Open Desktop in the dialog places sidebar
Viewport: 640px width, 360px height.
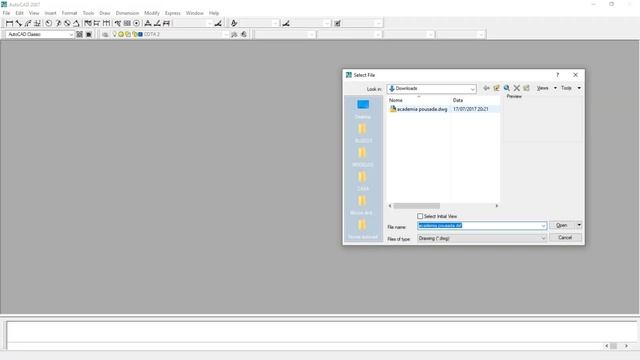click(363, 109)
